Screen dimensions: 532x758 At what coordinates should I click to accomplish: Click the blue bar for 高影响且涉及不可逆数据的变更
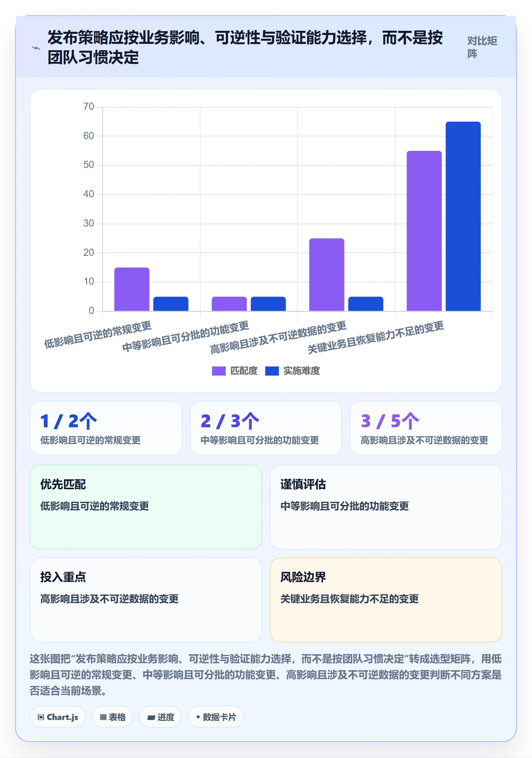pos(366,304)
